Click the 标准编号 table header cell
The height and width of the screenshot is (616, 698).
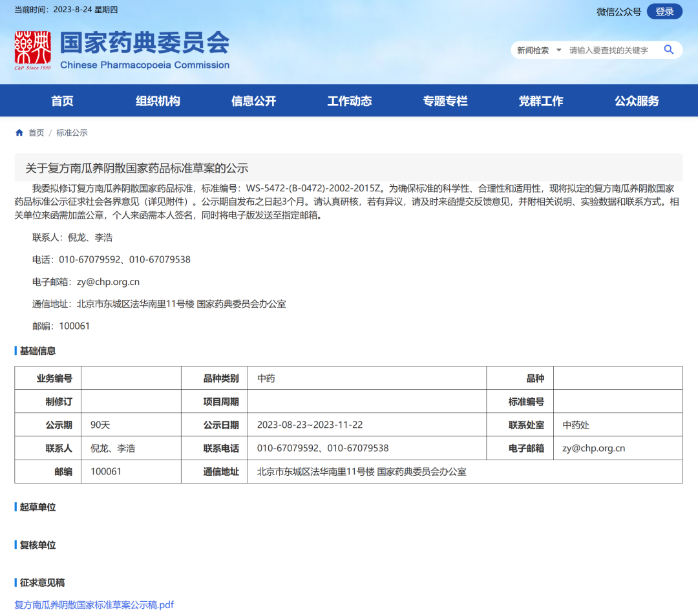point(520,401)
